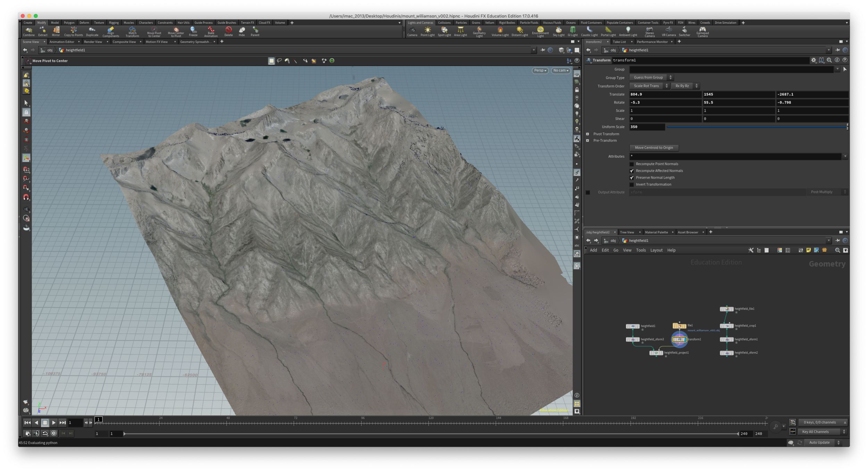Click the Uniform Scale value field

coord(647,127)
